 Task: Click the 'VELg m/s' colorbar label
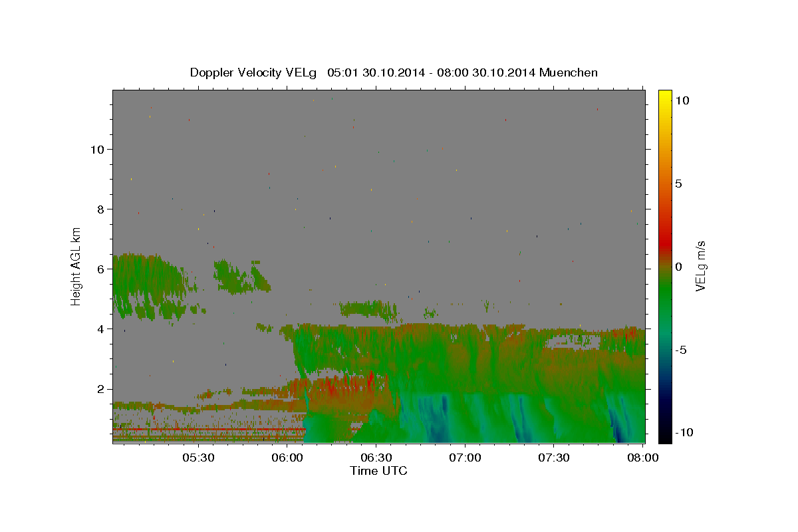[x=700, y=266]
